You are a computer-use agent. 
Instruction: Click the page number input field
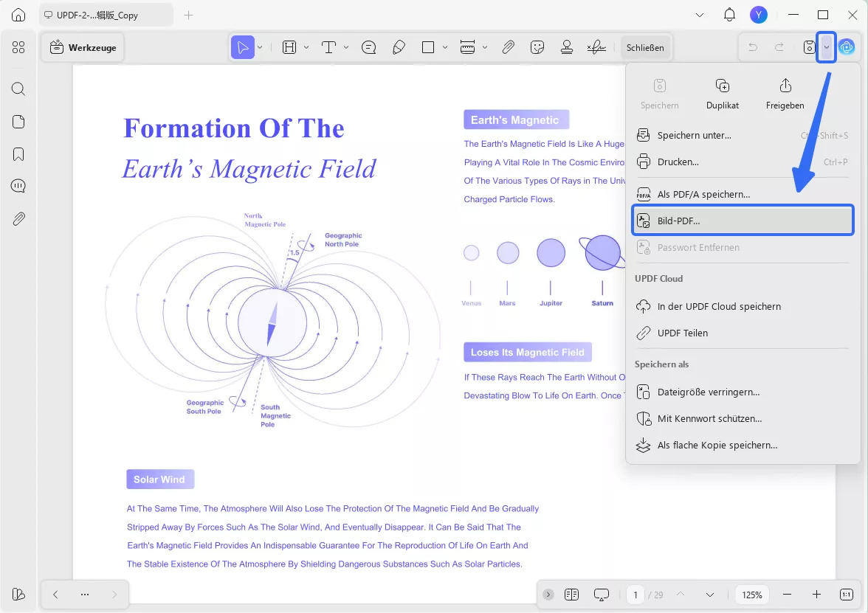pyautogui.click(x=635, y=595)
